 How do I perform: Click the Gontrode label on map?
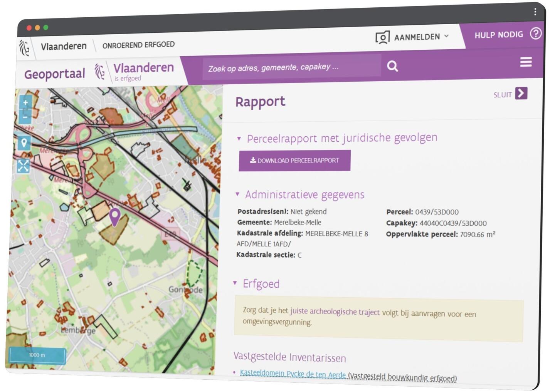185,290
